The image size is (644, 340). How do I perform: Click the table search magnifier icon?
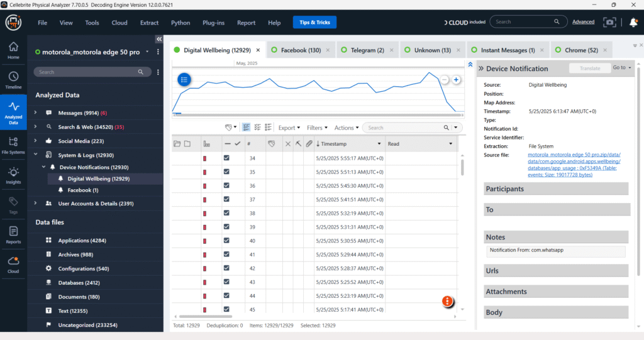click(x=446, y=128)
